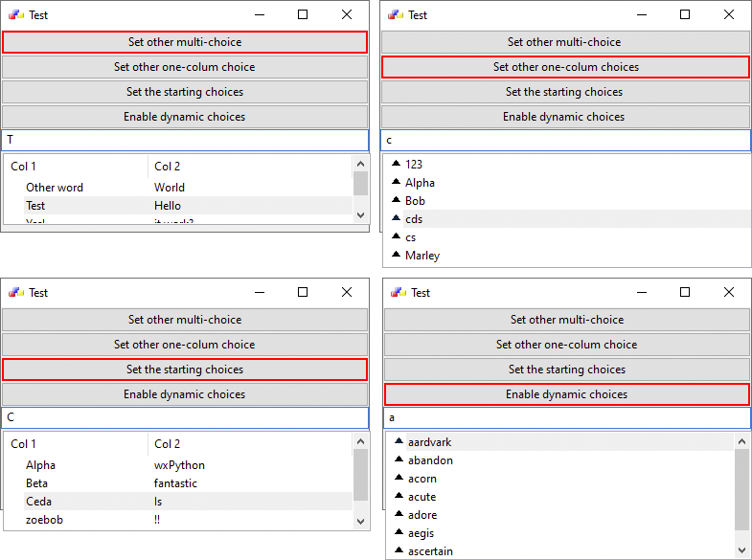Click the triangle icon beside aardvark
The width and height of the screenshot is (752, 560).
click(398, 442)
